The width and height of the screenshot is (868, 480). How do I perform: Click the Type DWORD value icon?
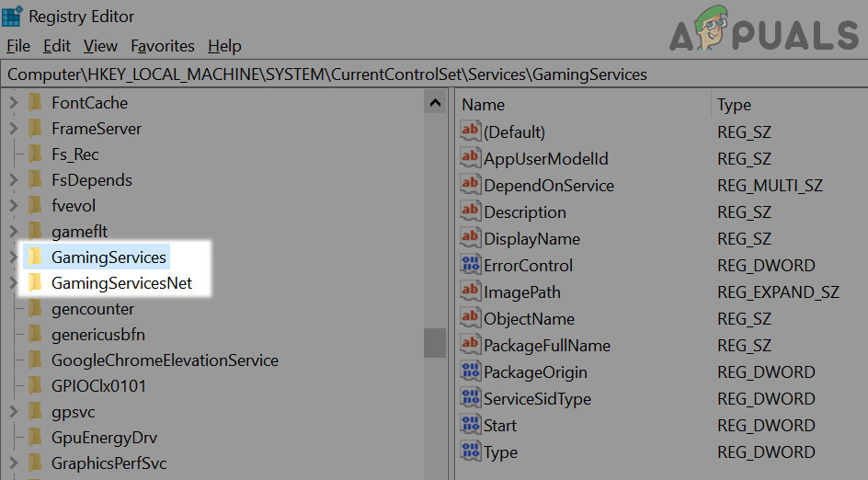[470, 451]
